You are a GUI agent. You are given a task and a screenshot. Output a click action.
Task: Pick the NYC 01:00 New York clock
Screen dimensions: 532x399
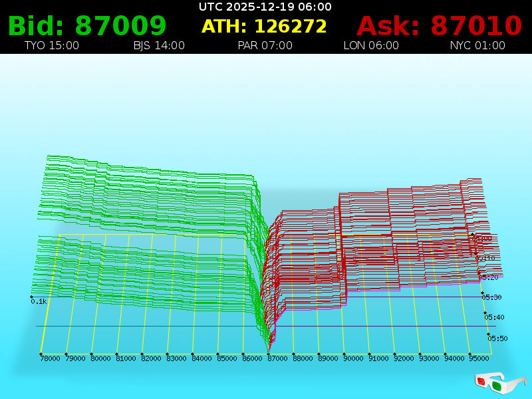tap(477, 46)
